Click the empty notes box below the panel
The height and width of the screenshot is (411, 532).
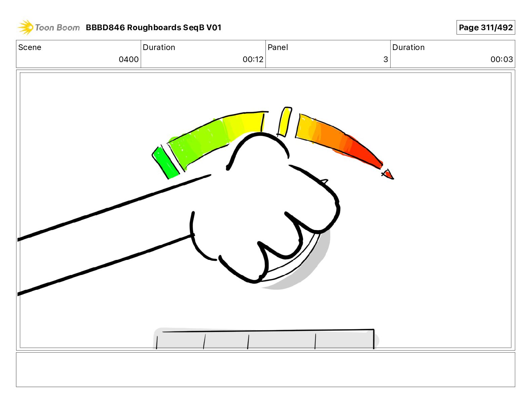[x=265, y=369]
